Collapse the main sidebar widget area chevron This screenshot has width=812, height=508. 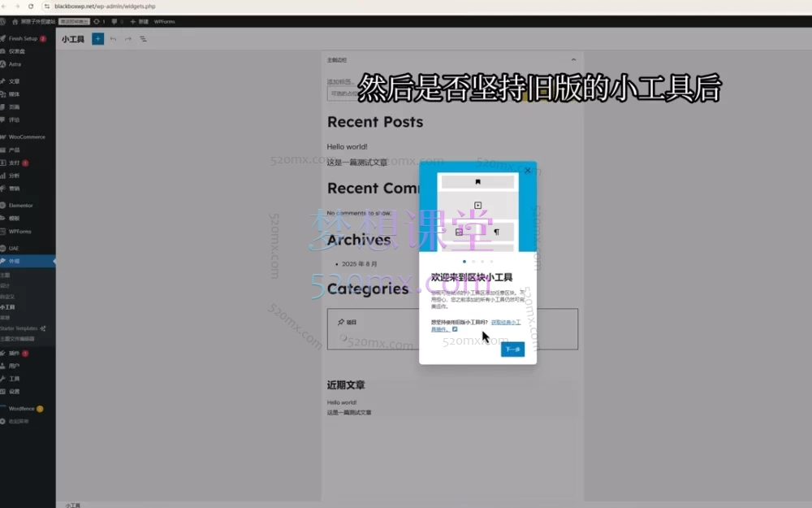[x=573, y=59]
